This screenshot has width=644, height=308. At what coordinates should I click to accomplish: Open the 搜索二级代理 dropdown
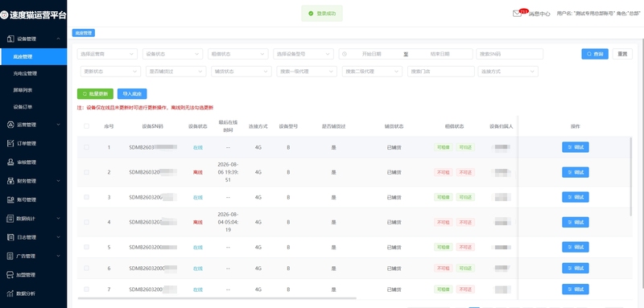tap(372, 72)
